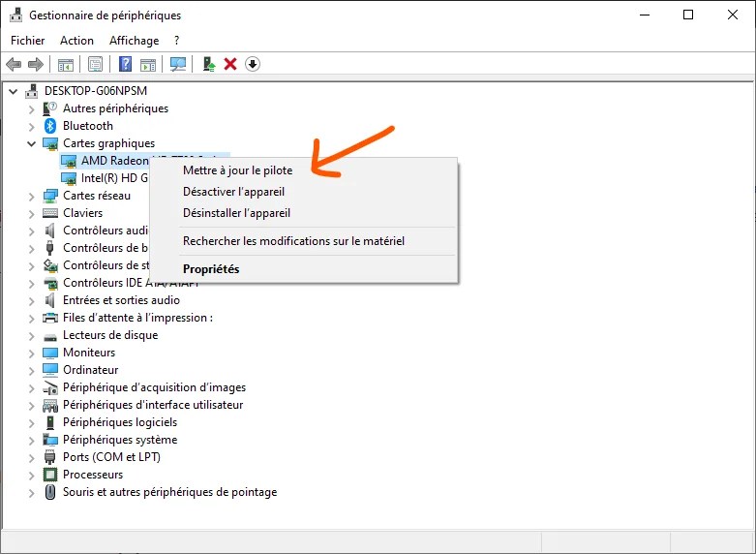Viewport: 756px width, 554px height.
Task: Open the Properties sheet toolbar icon
Action: [x=95, y=64]
